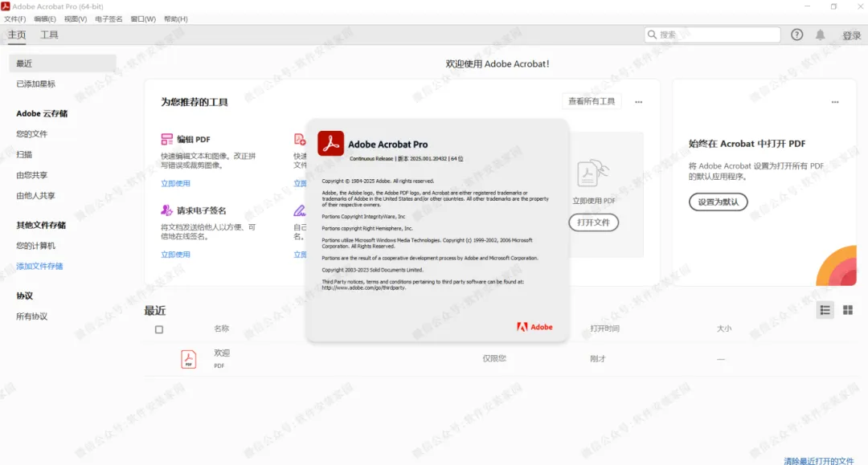
Task: Click the 登录 sign-in button
Action: pyautogui.click(x=851, y=35)
